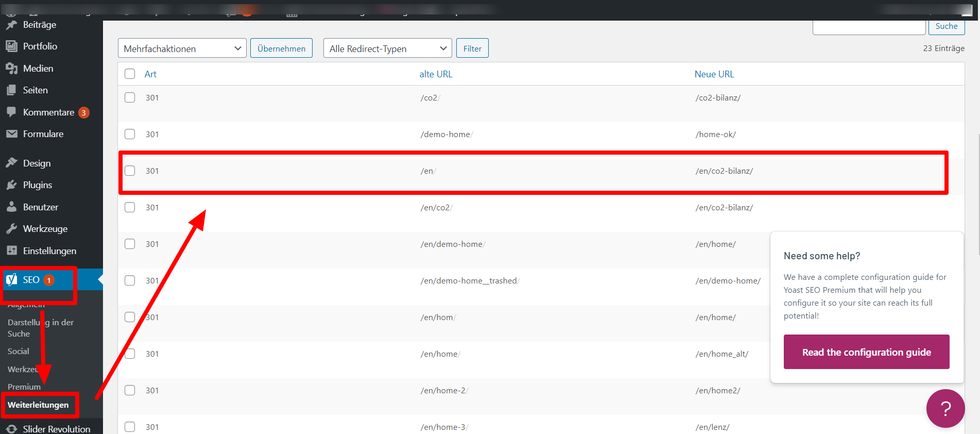Click the Filter button
980x434 pixels.
[472, 48]
